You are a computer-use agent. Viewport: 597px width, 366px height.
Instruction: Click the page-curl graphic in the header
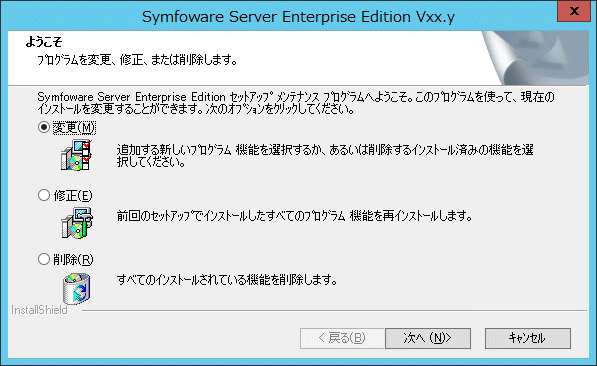point(536,58)
